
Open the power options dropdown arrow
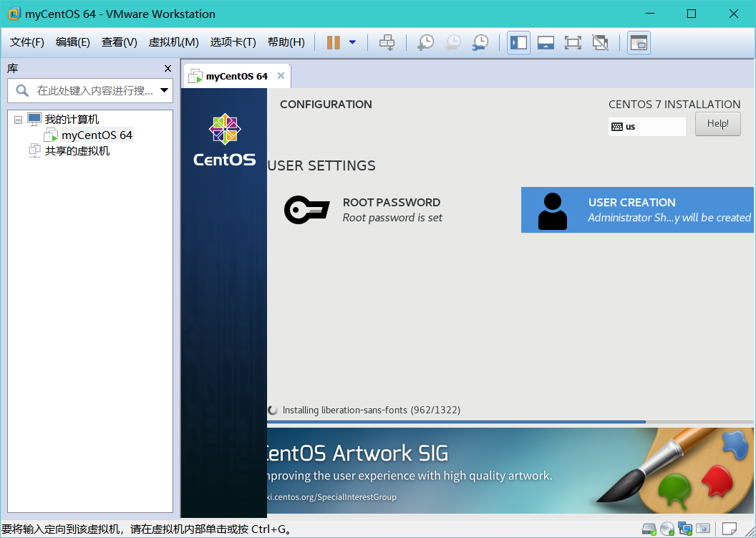pos(352,42)
